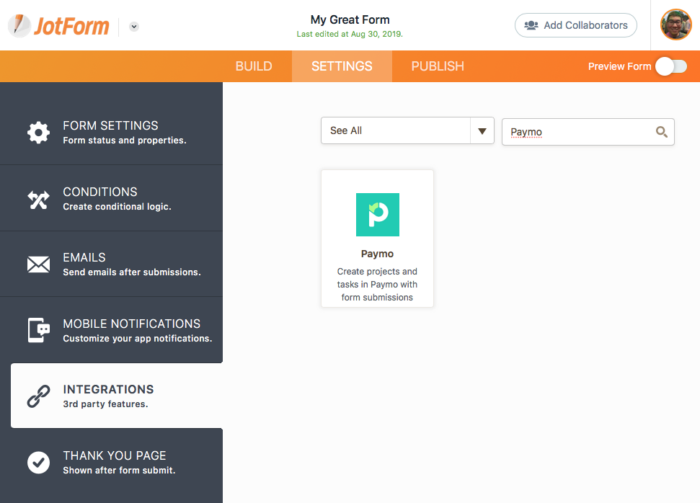This screenshot has width=700, height=503.
Task: Click the Integrations chain link icon
Action: point(38,396)
